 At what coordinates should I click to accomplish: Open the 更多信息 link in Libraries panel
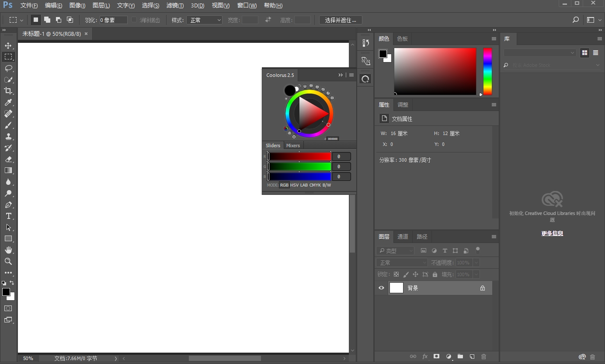[552, 233]
